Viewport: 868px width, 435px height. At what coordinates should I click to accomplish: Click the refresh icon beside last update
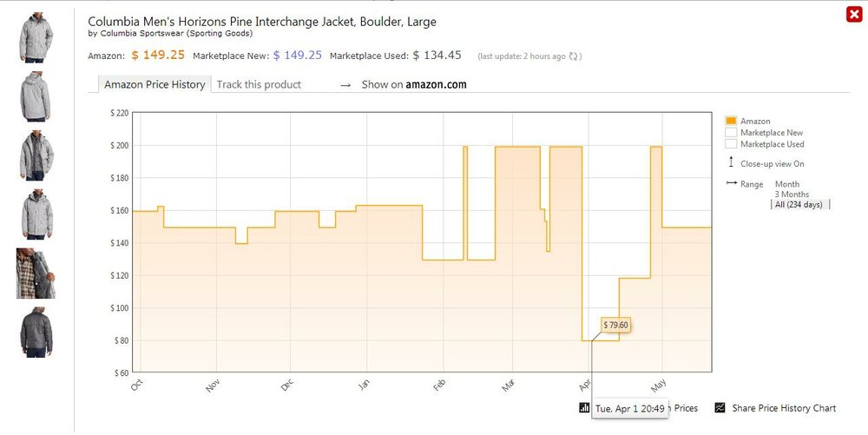coord(573,56)
